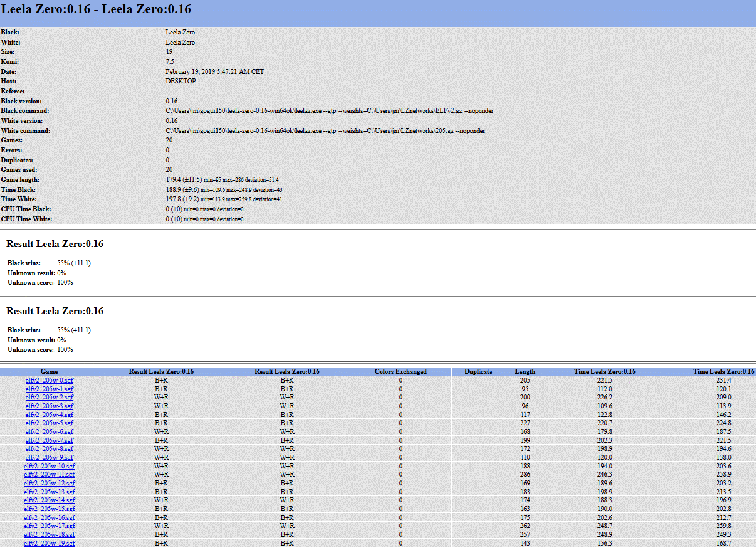Click the Length column header

525,371
